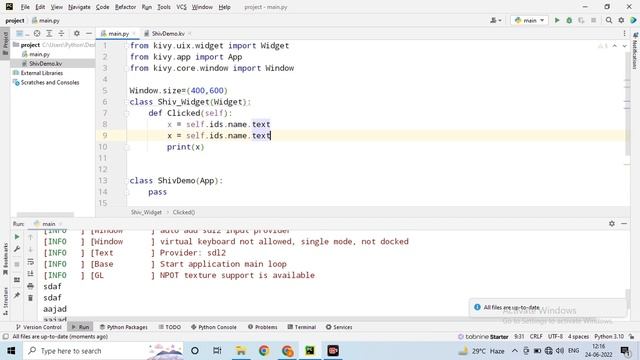Open Search Everywhere magnifier icon
The width and height of the screenshot is (640, 360).
[x=609, y=20]
